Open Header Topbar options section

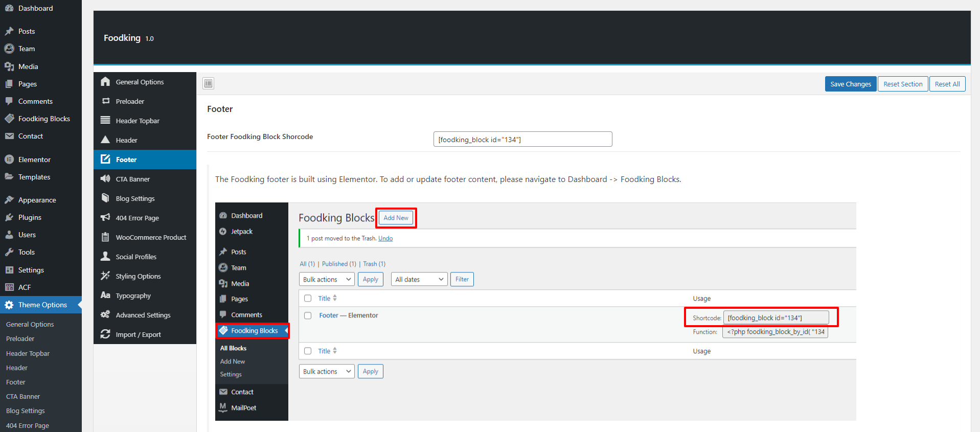click(x=138, y=121)
